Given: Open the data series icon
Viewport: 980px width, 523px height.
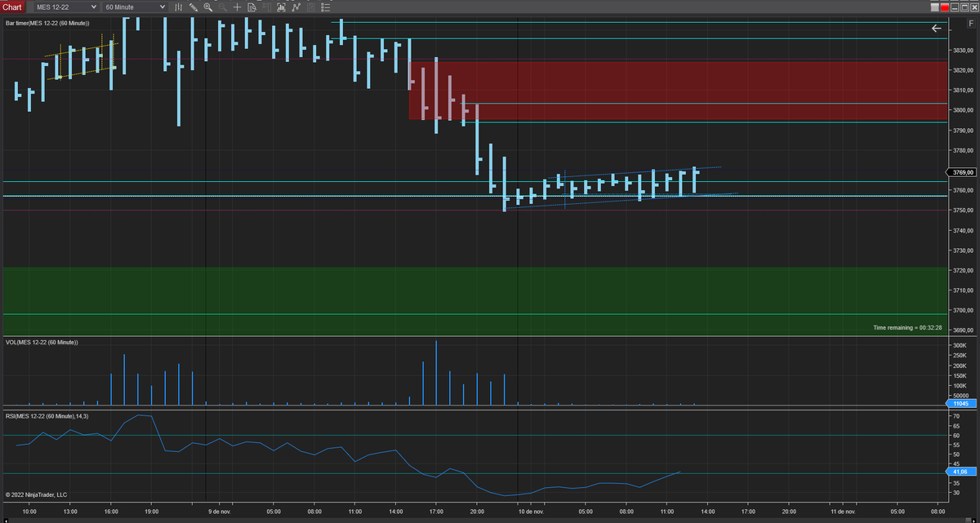Looking at the screenshot, I should [x=282, y=7].
